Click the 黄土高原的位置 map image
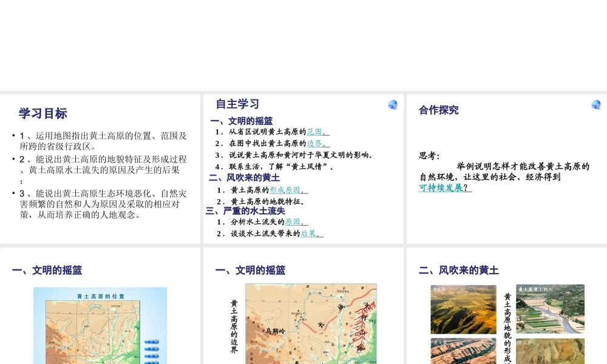607x364 pixels. tap(100, 326)
